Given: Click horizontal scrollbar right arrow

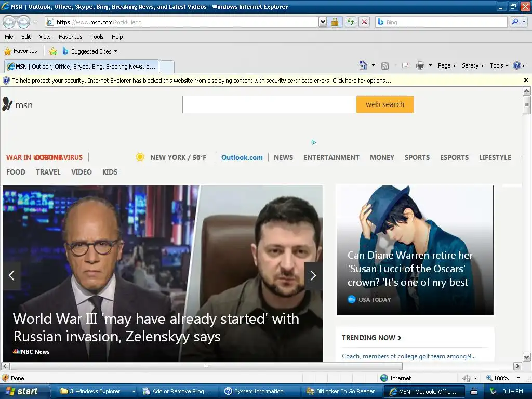Looking at the screenshot, I should point(517,366).
